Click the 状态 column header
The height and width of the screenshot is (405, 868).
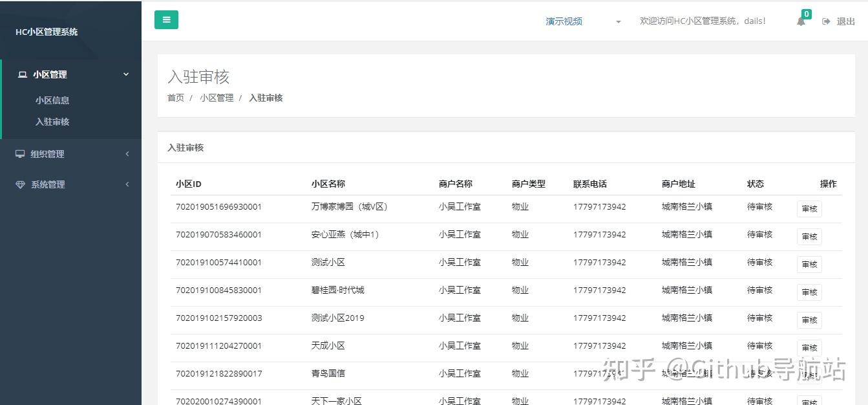[756, 184]
